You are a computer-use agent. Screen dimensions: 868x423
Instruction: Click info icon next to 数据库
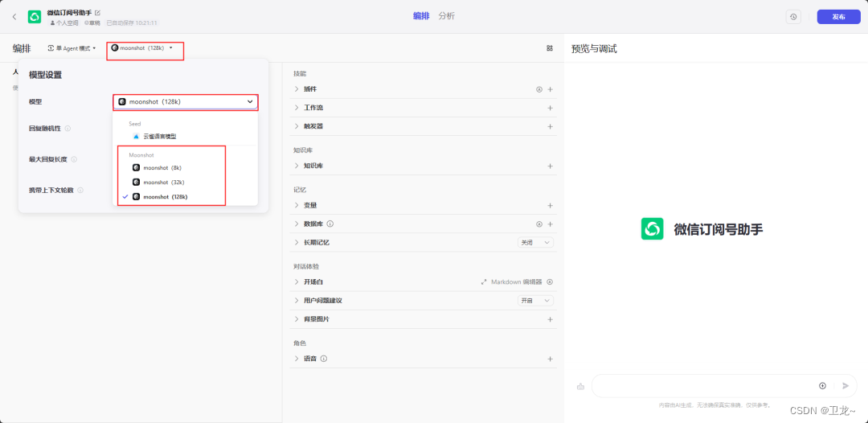(330, 224)
